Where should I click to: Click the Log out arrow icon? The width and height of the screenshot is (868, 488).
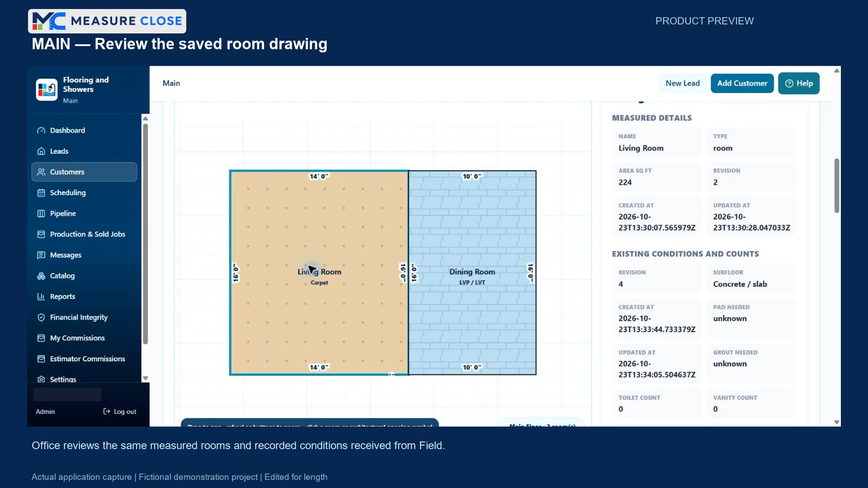tap(107, 412)
